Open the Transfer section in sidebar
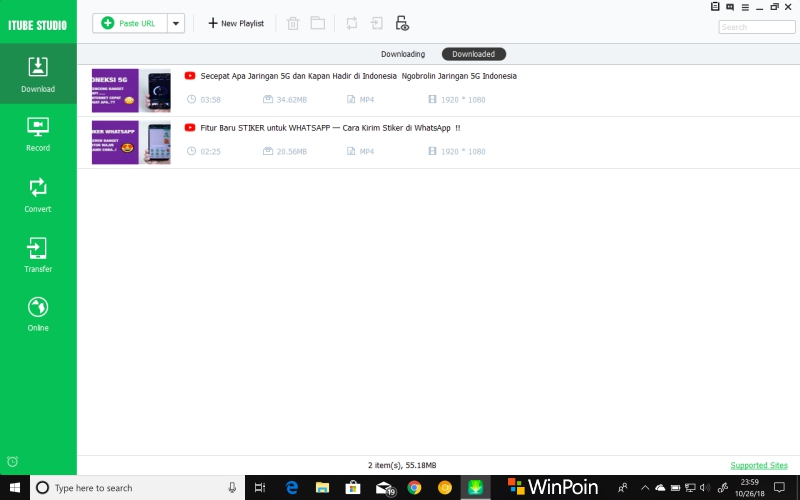The width and height of the screenshot is (800, 500). [38, 255]
